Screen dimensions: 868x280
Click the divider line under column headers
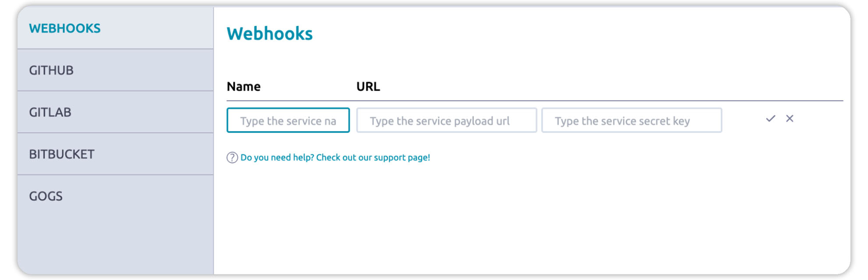pyautogui.click(x=526, y=101)
